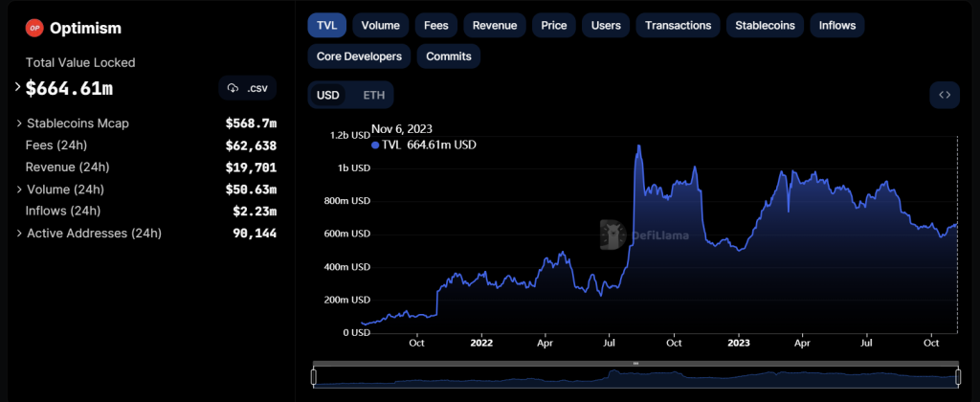Click the Optimism chain title
This screenshot has width=980, height=402.
click(x=85, y=28)
